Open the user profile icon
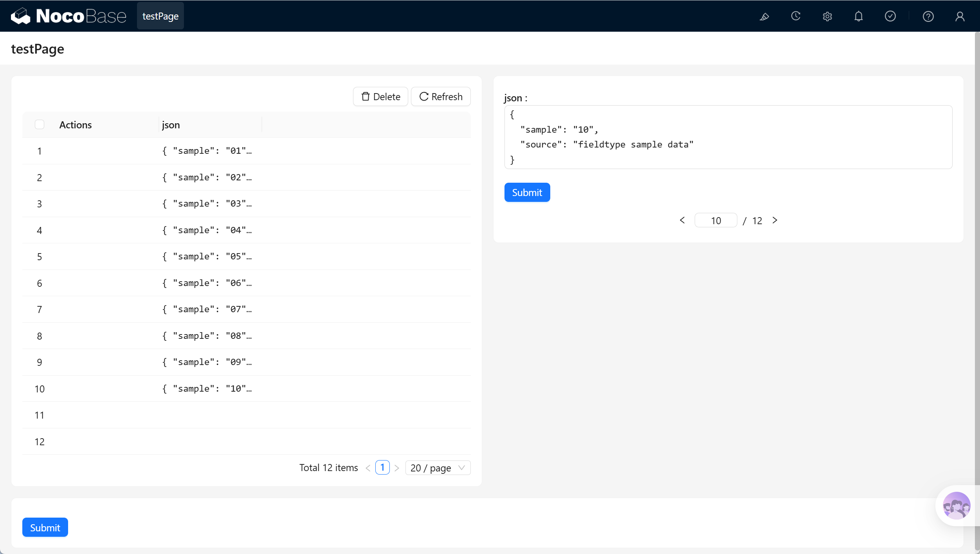 pyautogui.click(x=960, y=16)
